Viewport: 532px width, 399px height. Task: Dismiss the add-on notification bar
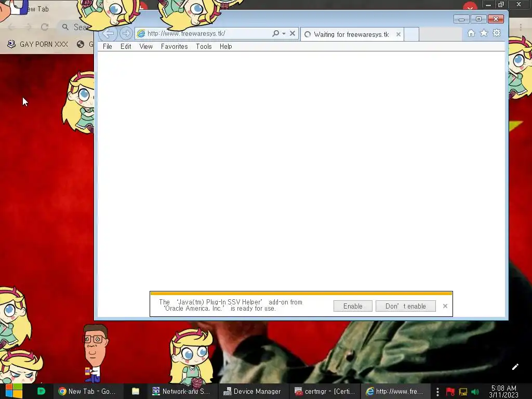(x=445, y=306)
